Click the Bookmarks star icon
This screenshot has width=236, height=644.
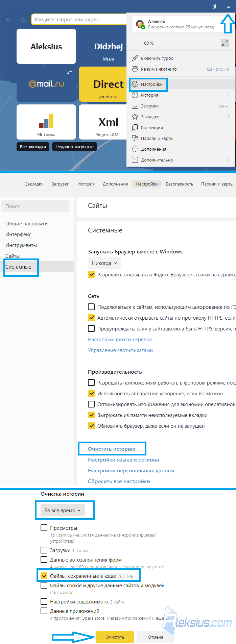(x=135, y=117)
